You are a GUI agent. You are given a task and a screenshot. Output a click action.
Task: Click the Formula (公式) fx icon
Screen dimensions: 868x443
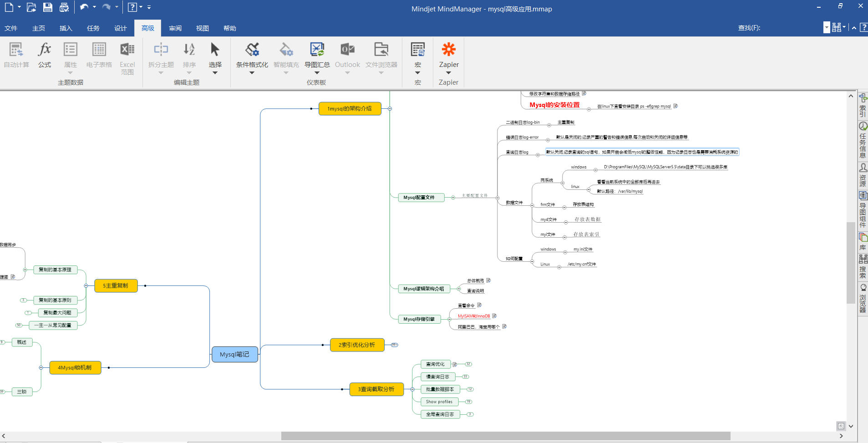pos(45,50)
